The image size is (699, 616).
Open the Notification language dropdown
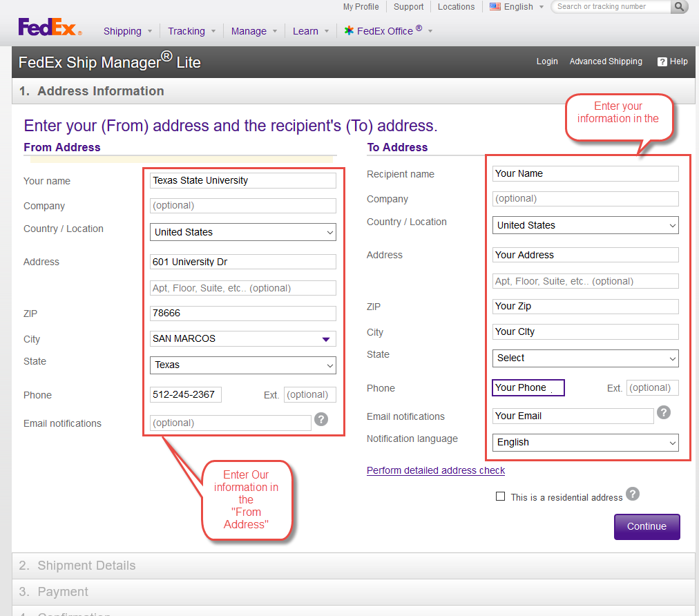tap(586, 442)
